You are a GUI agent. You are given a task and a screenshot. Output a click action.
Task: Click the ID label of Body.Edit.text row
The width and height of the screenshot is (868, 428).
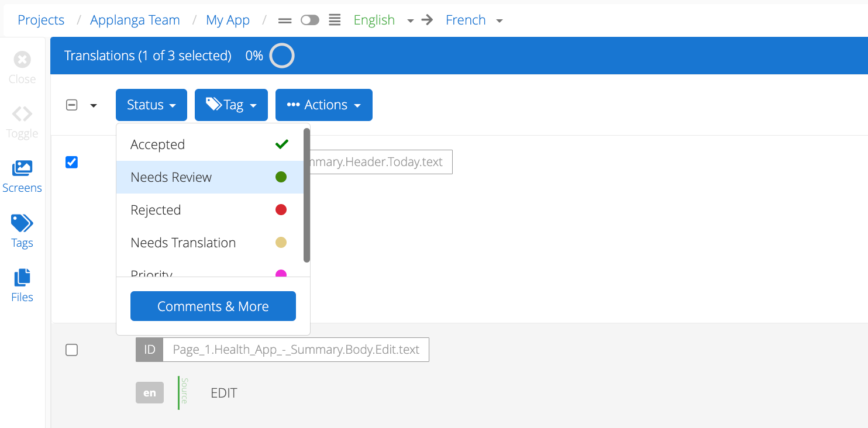tap(150, 350)
